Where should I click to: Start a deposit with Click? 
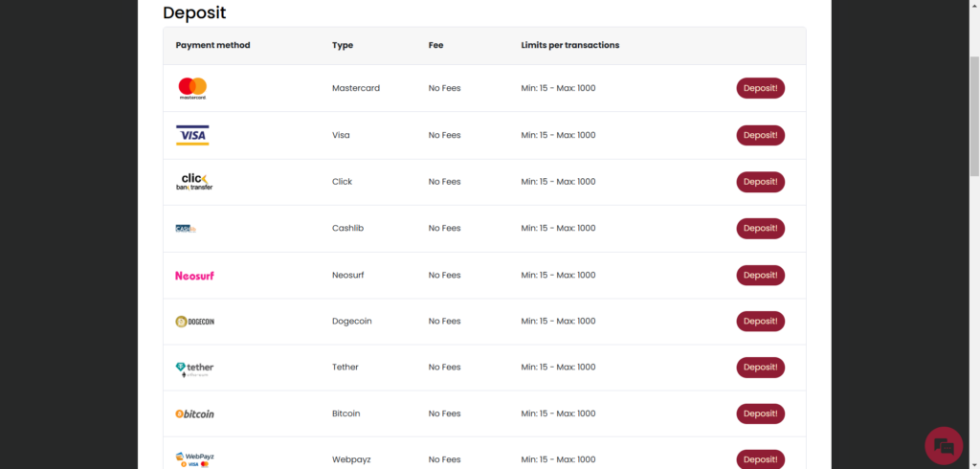point(760,182)
